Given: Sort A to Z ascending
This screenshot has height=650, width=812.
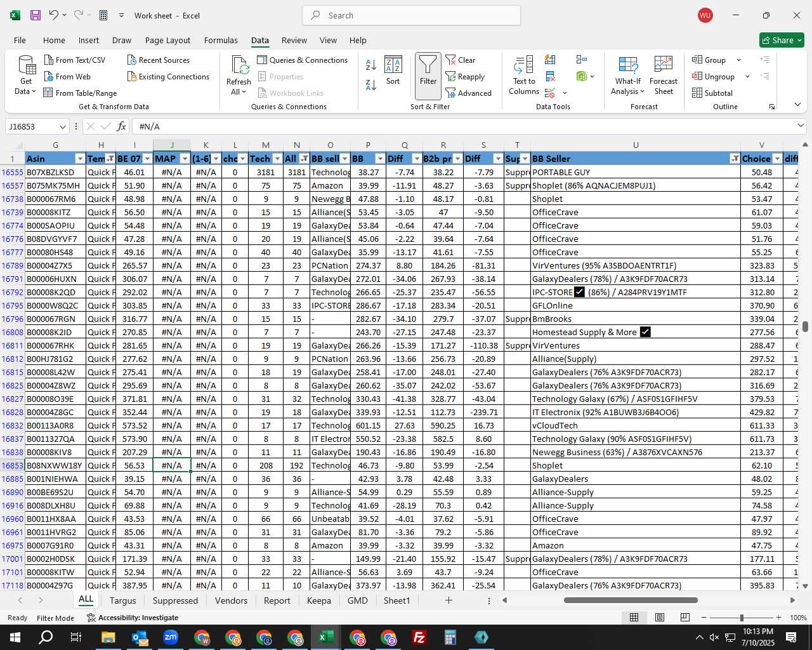Looking at the screenshot, I should tap(371, 64).
